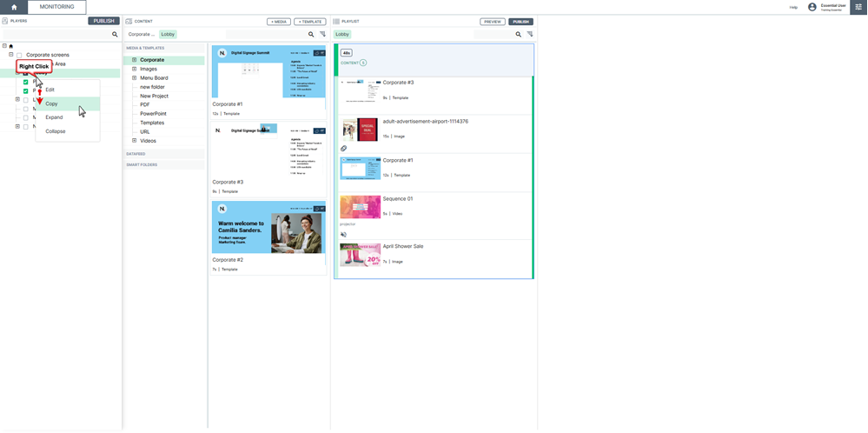Click the muted speaker icon under Sequence 01
This screenshot has width=868, height=433.
344,234
